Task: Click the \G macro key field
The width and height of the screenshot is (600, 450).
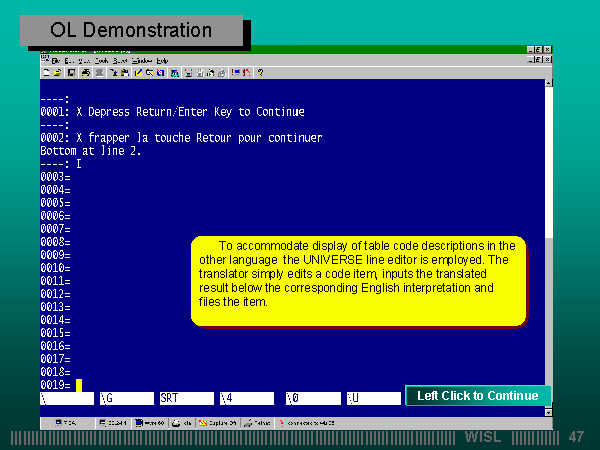Action: coord(126,398)
